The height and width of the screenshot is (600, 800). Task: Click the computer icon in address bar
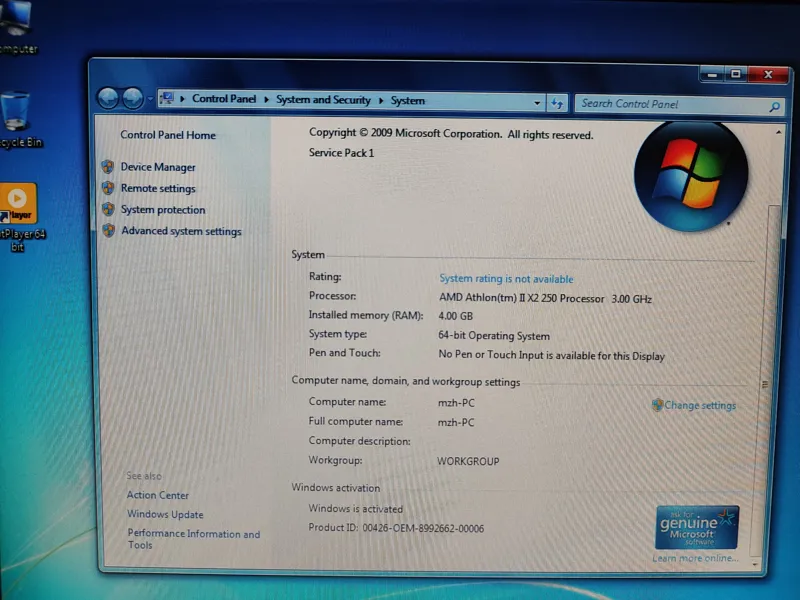[x=167, y=98]
